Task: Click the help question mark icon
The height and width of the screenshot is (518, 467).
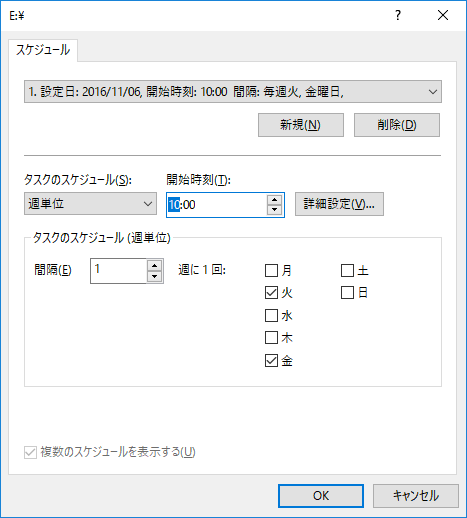Action: click(x=398, y=15)
